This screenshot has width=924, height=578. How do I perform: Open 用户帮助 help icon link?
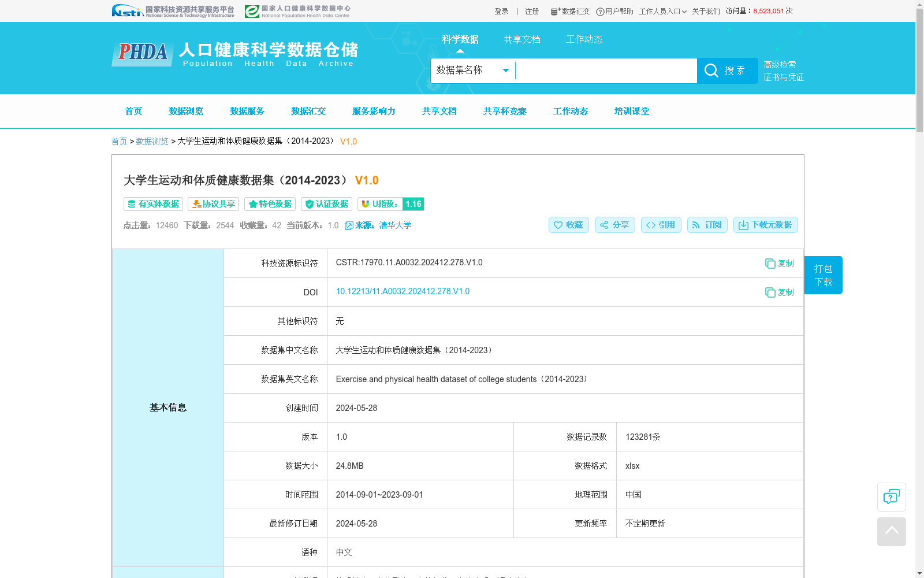tap(614, 12)
